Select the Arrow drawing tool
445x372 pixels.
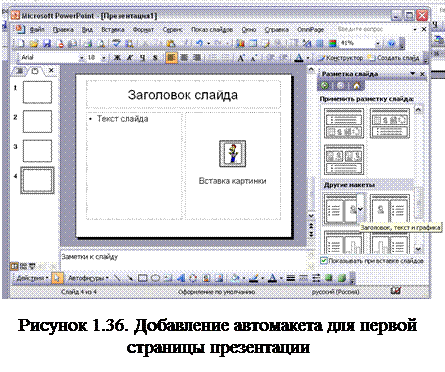[130, 278]
